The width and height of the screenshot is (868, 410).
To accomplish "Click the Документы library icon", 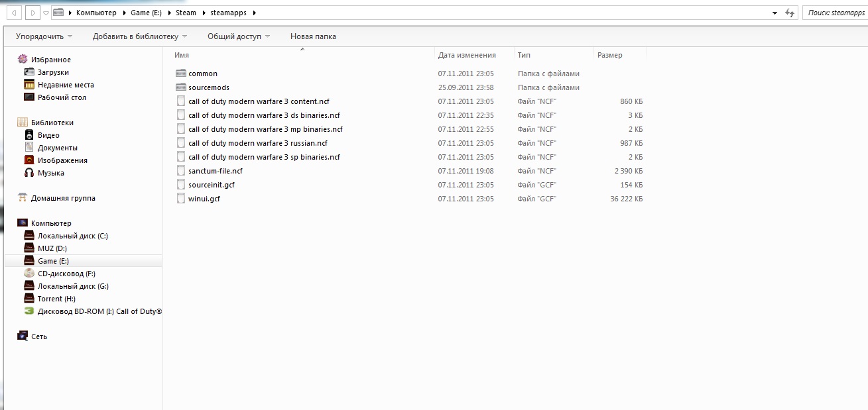I will [29, 148].
